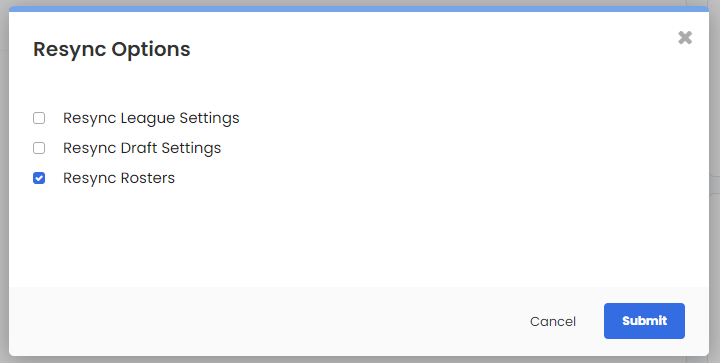Click the Cancel text link in footer

tap(553, 321)
